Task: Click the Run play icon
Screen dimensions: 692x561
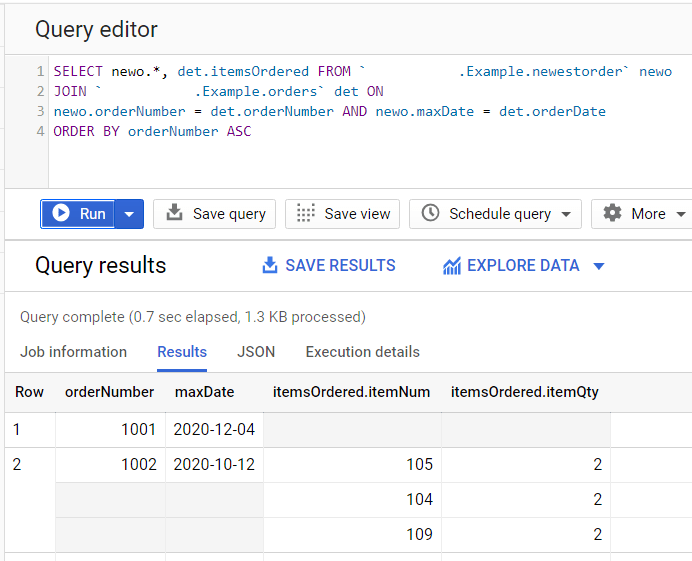Action: 61,213
